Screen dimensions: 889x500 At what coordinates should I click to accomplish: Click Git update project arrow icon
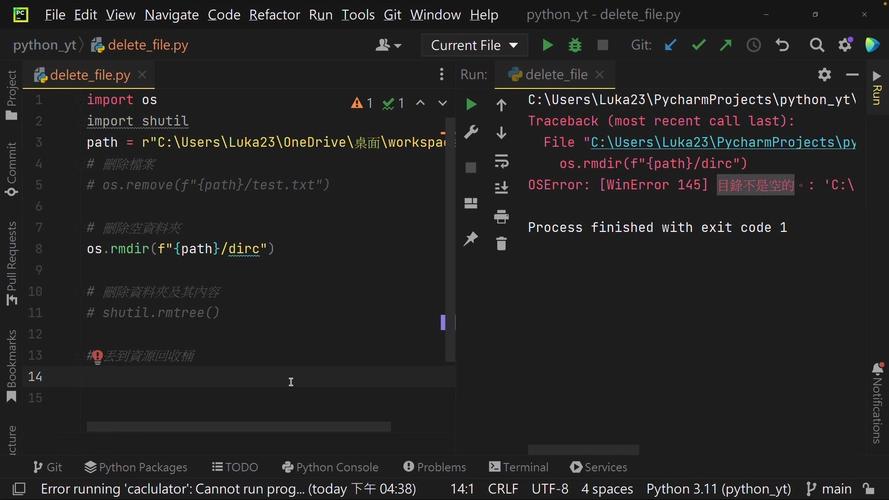coord(670,45)
